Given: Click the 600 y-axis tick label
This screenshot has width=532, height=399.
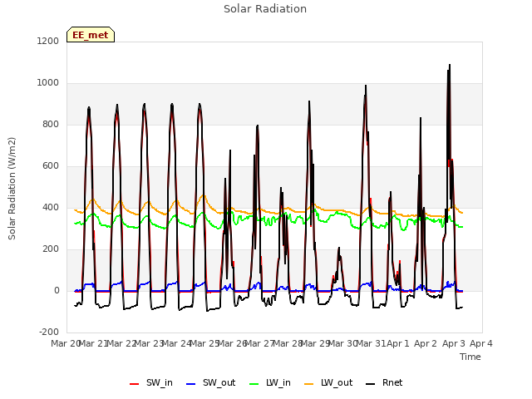Looking at the screenshot, I should point(51,166).
